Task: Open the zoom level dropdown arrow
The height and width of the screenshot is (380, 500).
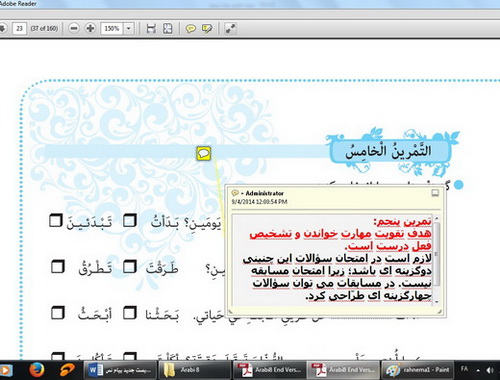Action: [x=129, y=29]
